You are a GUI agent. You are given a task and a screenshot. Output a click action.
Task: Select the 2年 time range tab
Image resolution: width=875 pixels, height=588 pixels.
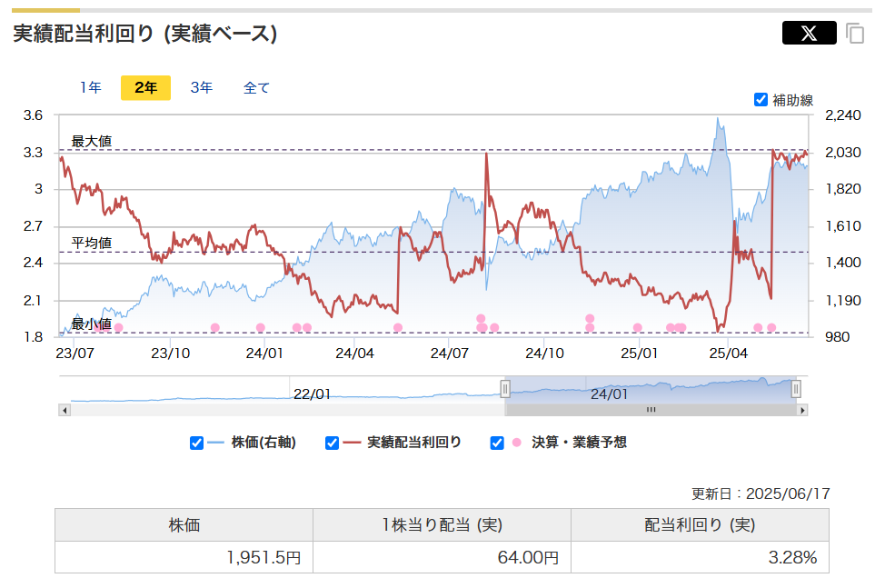145,88
